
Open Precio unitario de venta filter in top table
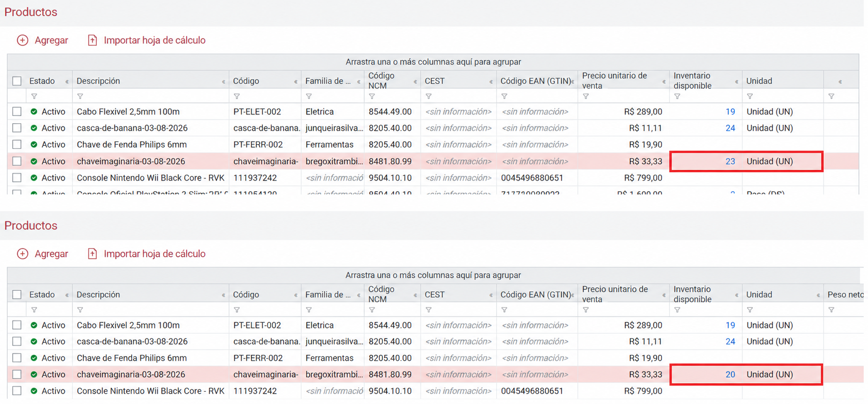[x=586, y=96]
